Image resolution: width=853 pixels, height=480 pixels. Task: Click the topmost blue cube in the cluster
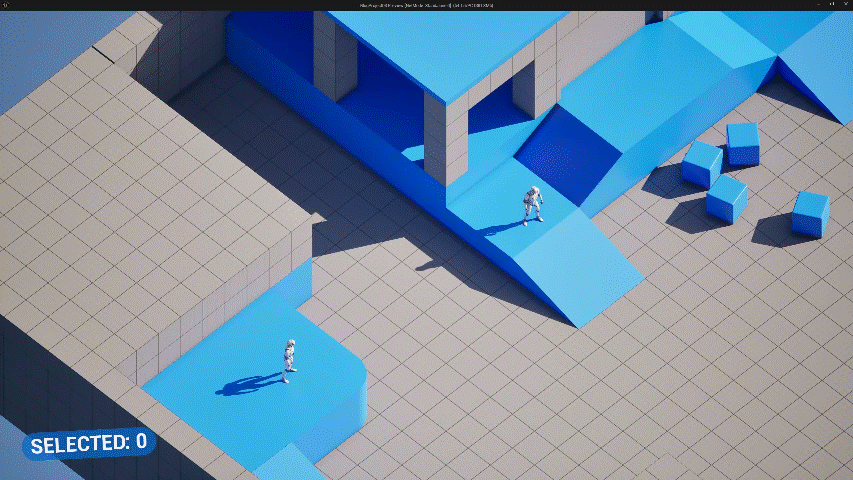pyautogui.click(x=743, y=143)
